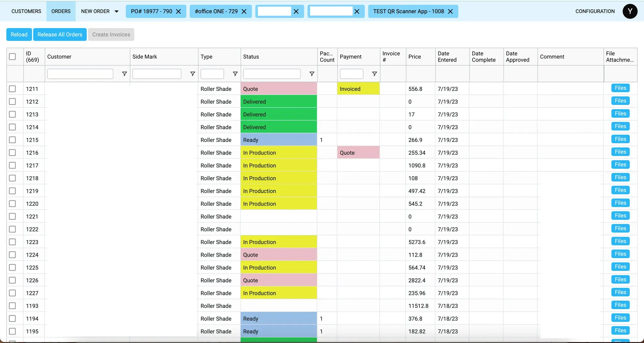Tick the checkbox for order 1215

[13, 140]
